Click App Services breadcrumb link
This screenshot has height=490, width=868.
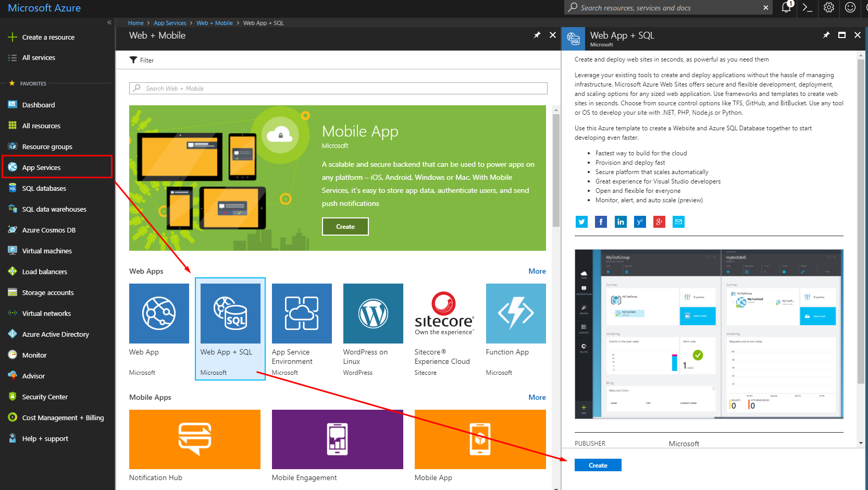point(170,23)
